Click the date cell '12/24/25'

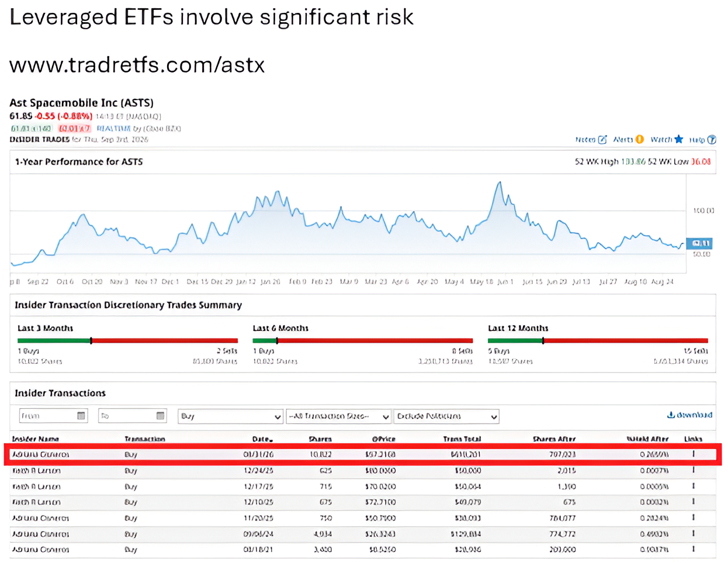click(258, 470)
